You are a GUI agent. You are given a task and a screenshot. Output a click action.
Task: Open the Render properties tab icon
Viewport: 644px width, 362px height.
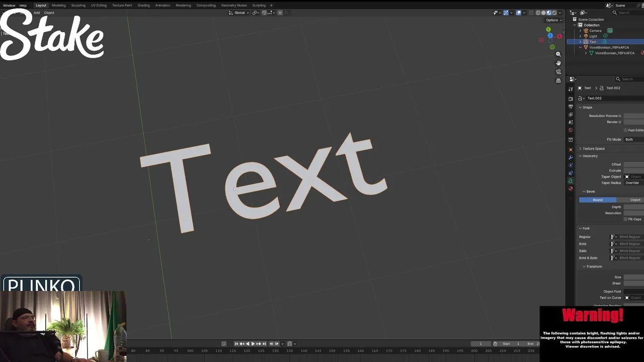click(x=571, y=99)
